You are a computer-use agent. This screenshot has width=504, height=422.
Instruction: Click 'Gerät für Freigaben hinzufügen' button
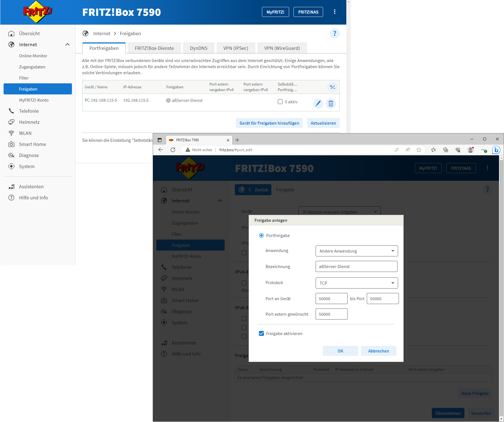click(269, 123)
